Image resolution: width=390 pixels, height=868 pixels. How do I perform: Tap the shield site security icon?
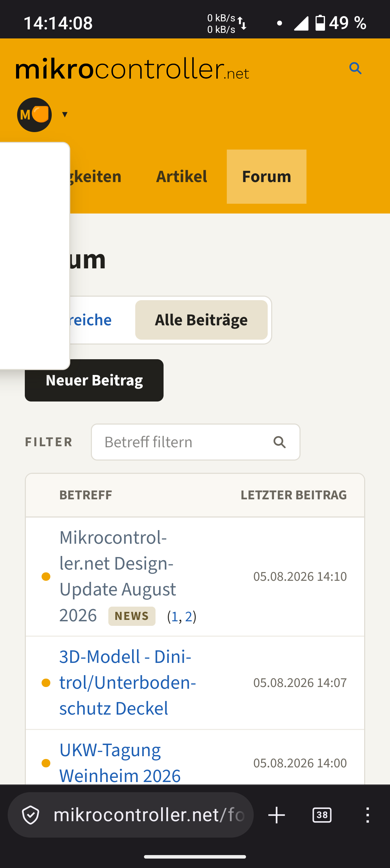31,815
